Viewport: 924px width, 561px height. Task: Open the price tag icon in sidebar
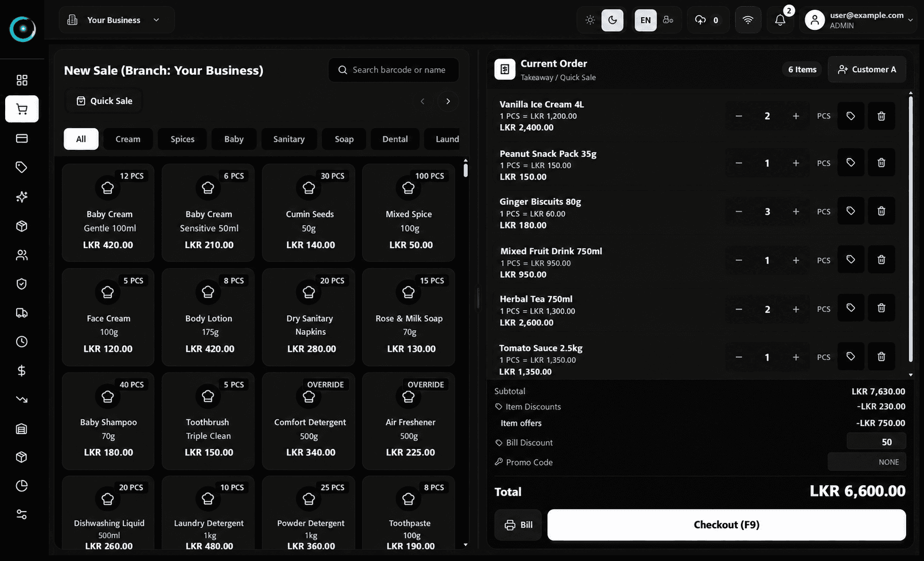[22, 167]
